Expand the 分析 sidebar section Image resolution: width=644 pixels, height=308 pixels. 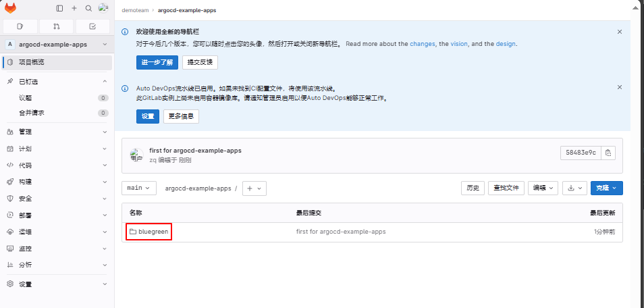[57, 265]
